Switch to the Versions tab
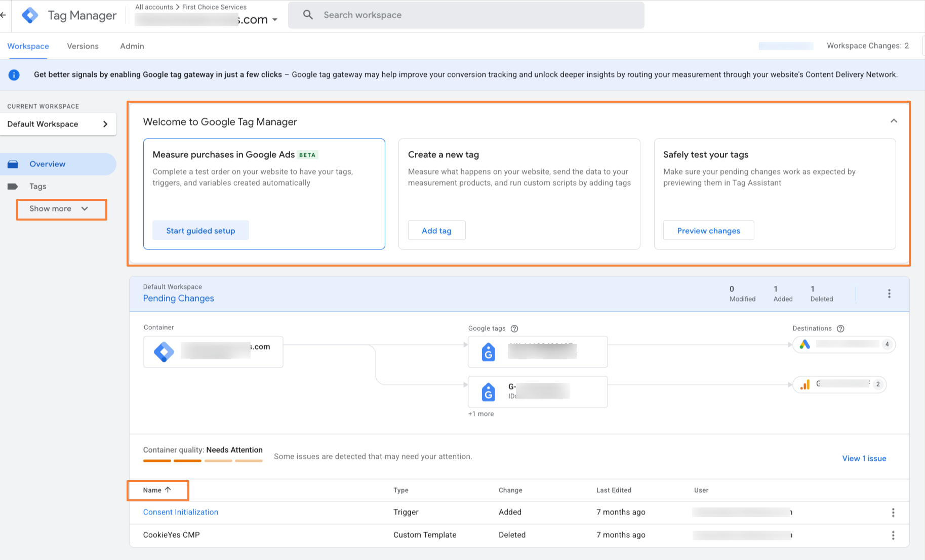Viewport: 925px width, 560px height. (x=83, y=46)
